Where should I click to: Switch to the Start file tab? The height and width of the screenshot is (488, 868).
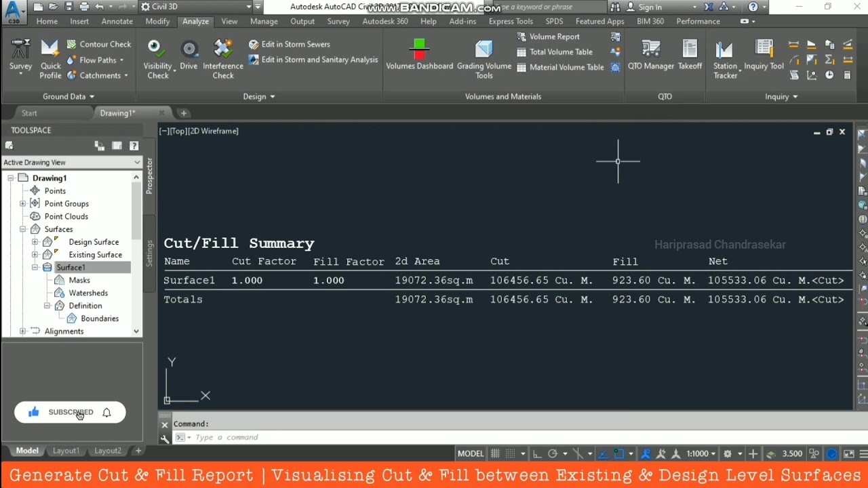(x=29, y=113)
